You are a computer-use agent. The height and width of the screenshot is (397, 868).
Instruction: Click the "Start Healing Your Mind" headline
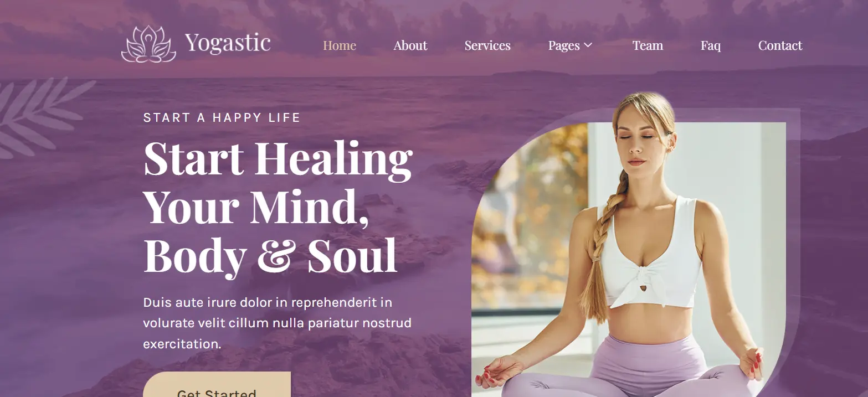coord(278,182)
